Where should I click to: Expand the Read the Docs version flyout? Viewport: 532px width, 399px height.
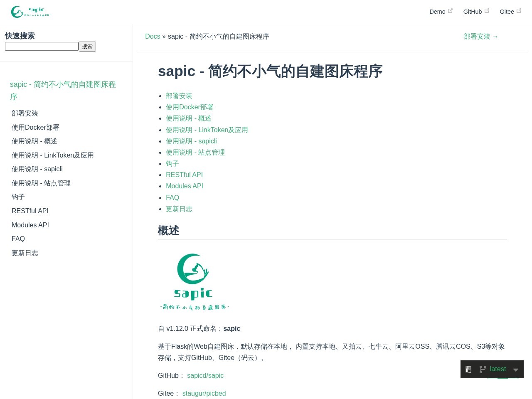492,369
